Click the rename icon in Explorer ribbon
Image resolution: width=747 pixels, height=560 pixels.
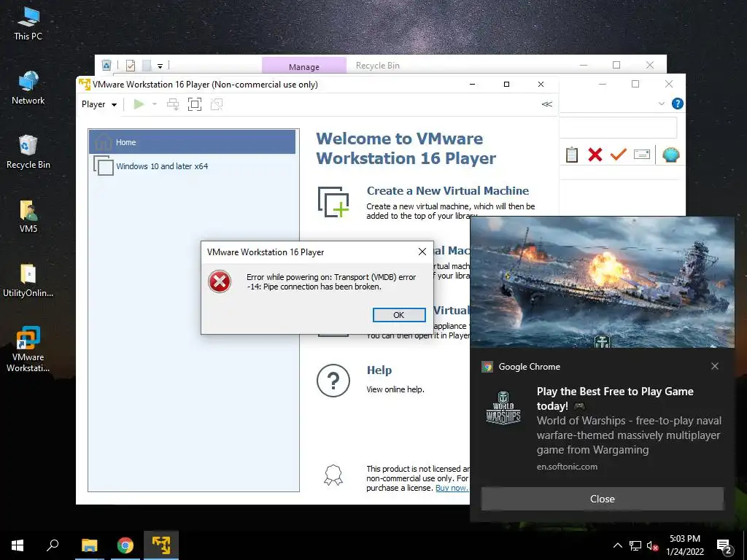(x=642, y=155)
